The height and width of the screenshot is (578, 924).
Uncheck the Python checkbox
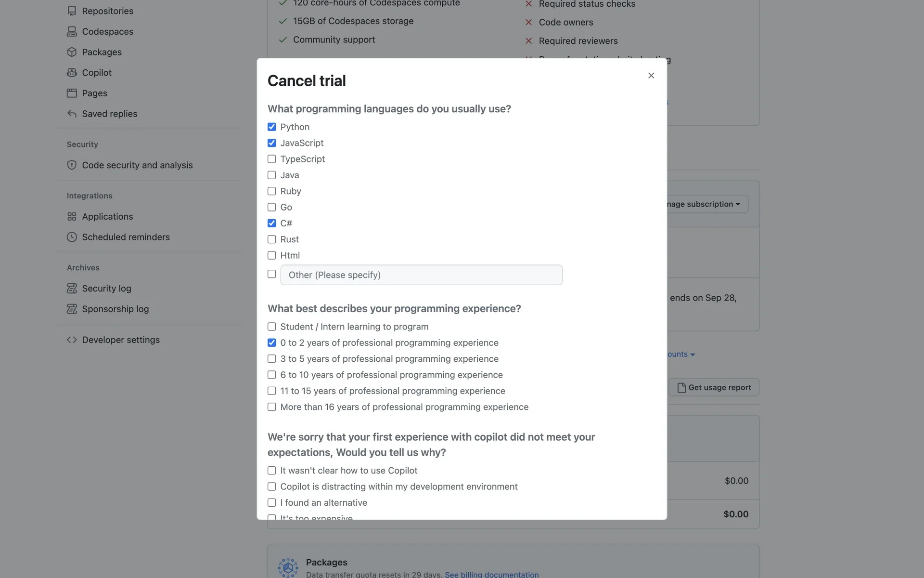tap(272, 127)
